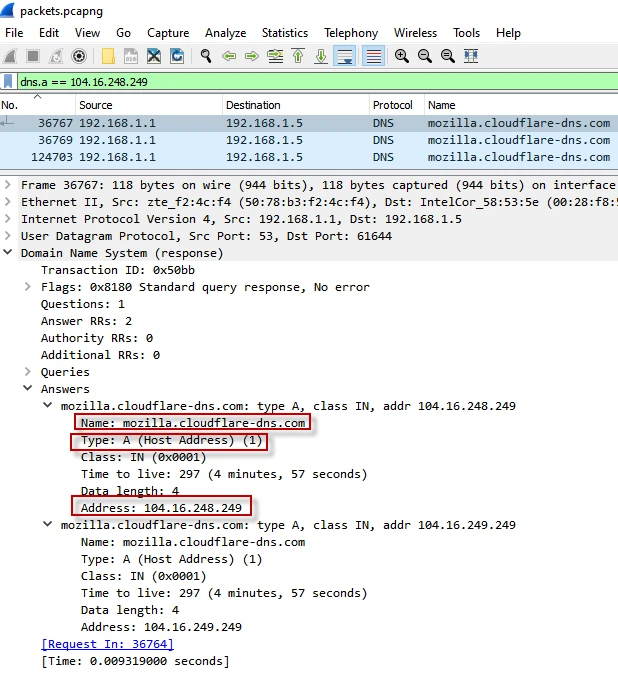Open the Statistics menu

pyautogui.click(x=285, y=33)
